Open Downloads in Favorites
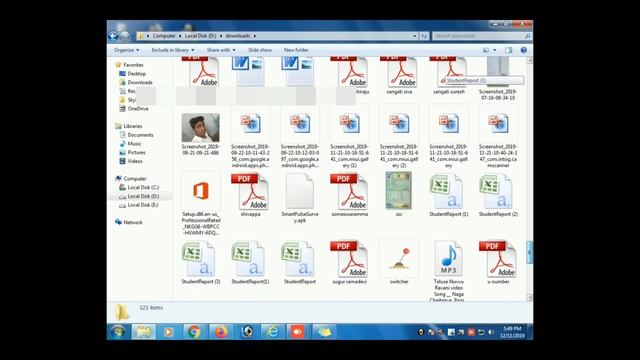The image size is (640, 360). point(140,82)
